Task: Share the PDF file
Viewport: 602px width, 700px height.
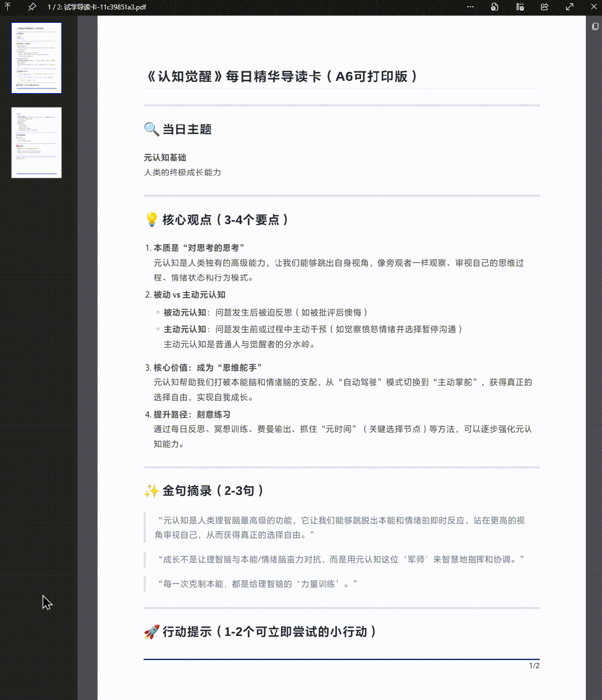Action: tap(544, 7)
